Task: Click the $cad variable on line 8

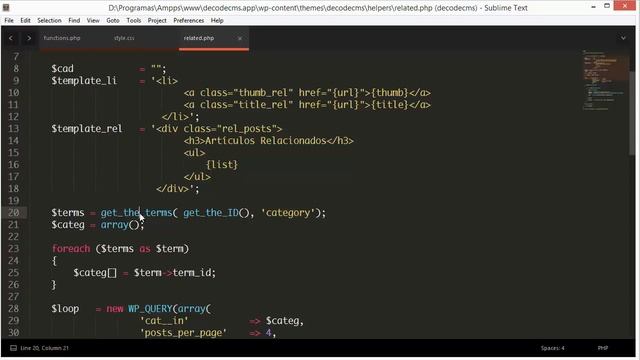Action: 62,69
